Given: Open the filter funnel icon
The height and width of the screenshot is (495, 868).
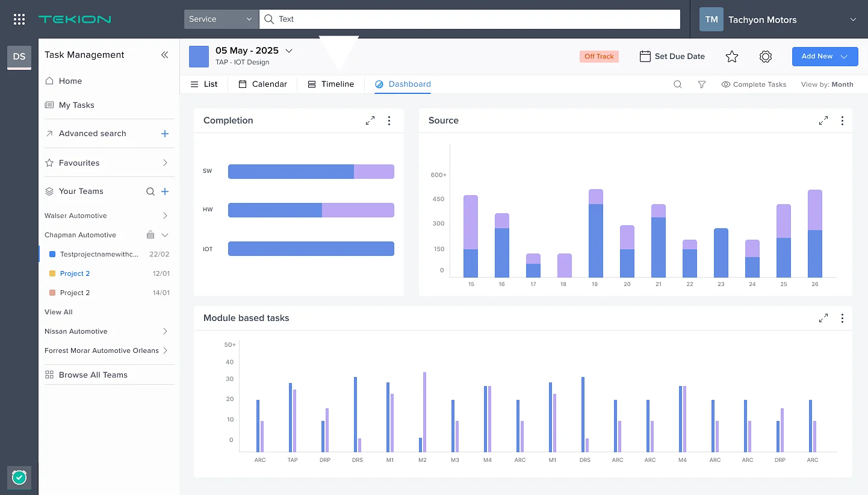Looking at the screenshot, I should click(x=702, y=84).
